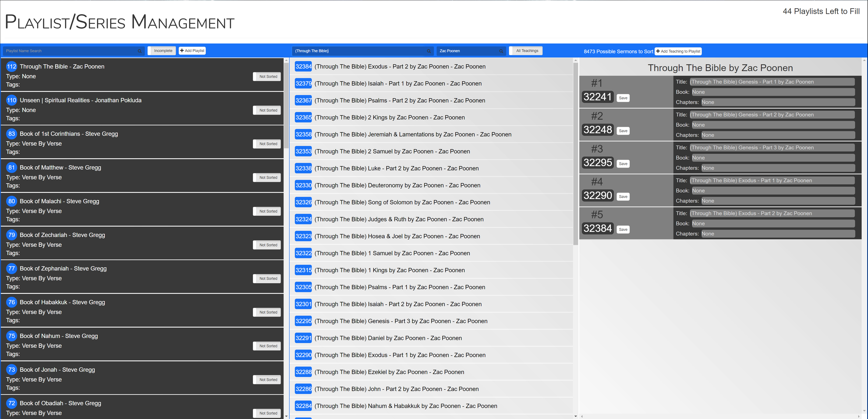Save entry #4 with ID 32290
The image size is (868, 419).
(623, 197)
